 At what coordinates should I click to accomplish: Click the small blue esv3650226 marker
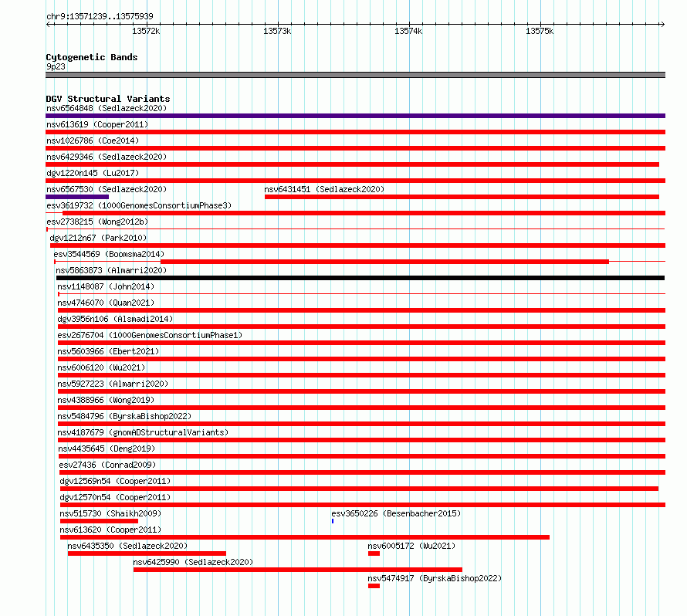click(333, 521)
